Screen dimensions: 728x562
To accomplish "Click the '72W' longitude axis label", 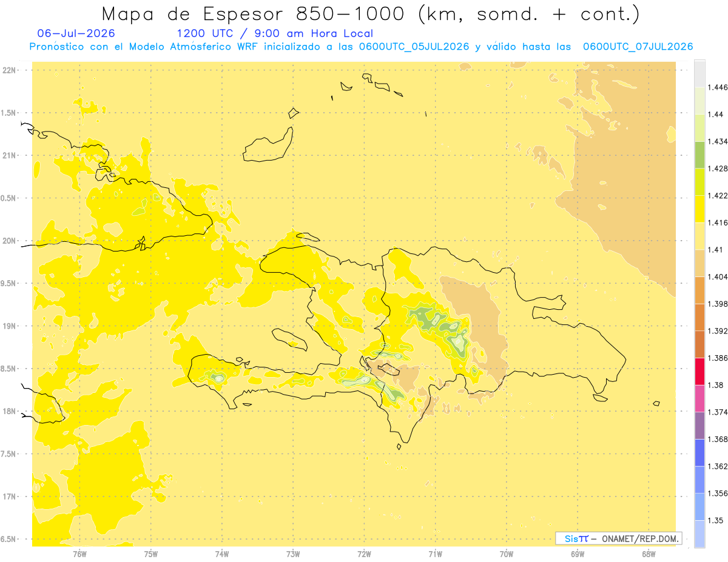I will tap(364, 554).
